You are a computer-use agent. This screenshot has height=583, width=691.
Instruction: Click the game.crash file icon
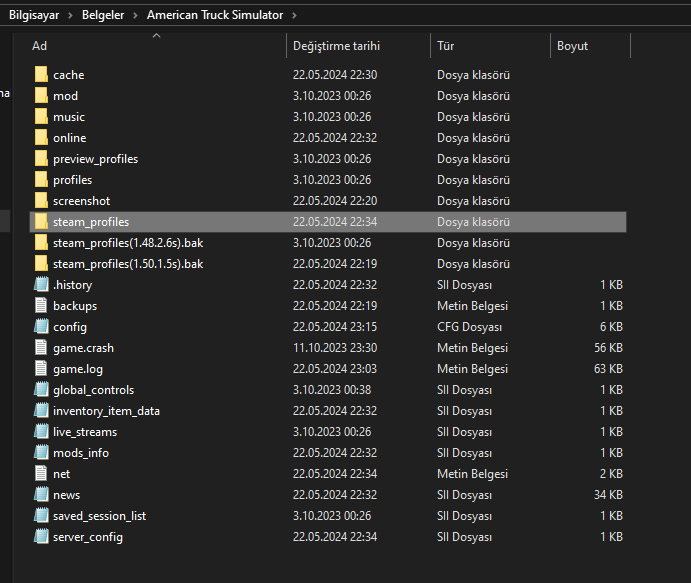tap(41, 348)
